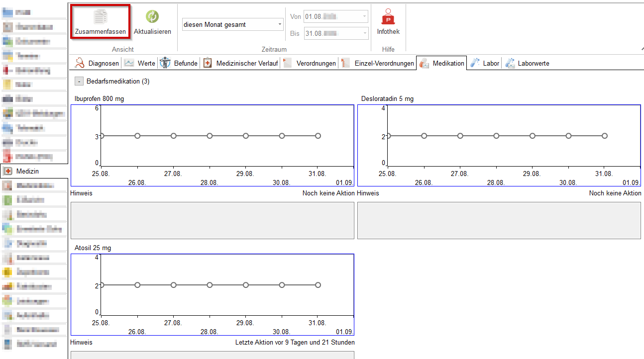
Task: Click the Desloratadin 5 mg Hinweis field
Action: [x=499, y=220]
